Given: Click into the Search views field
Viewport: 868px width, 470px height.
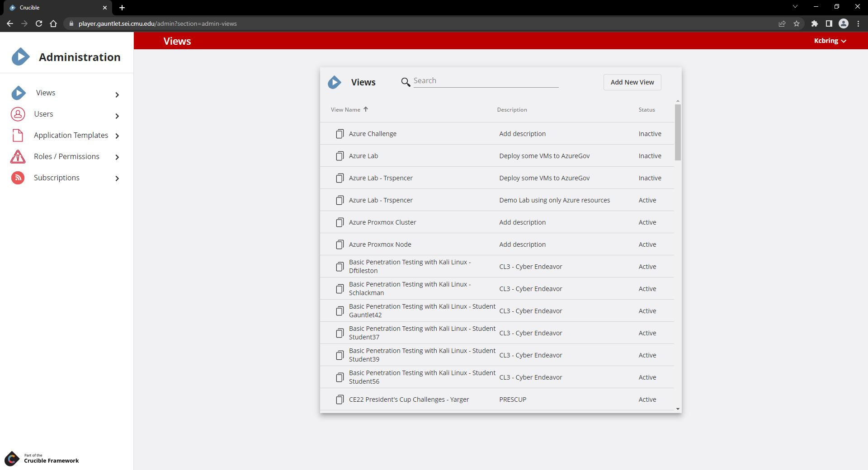Looking at the screenshot, I should (x=486, y=81).
